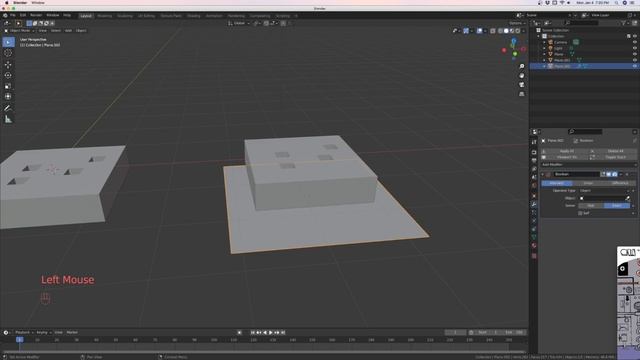
Task: Select Fast solver option
Action: (591, 206)
